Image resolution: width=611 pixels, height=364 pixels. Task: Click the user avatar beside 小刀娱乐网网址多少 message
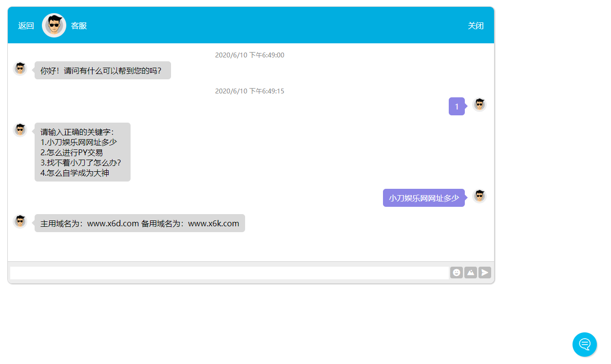[x=479, y=196]
